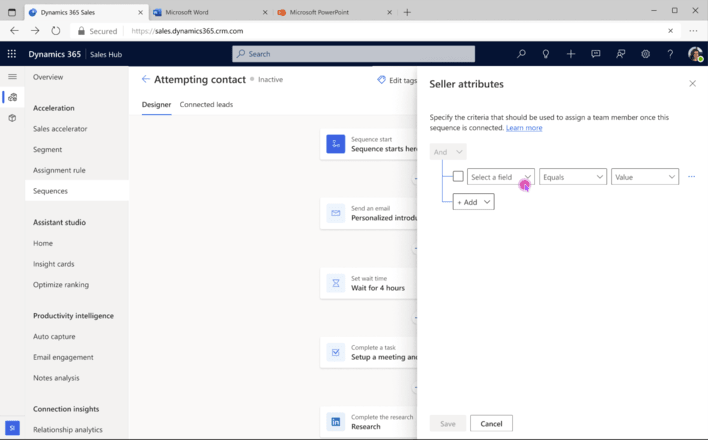The height and width of the screenshot is (440, 708).
Task: Select the Sales Insights sidebar icon
Action: (x=13, y=97)
